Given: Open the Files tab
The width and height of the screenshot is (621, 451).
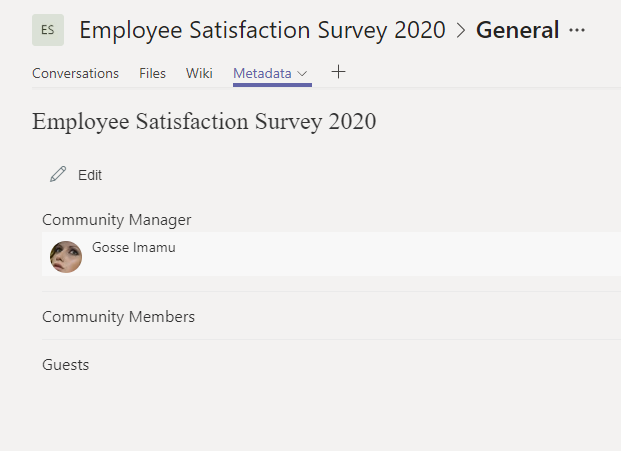Looking at the screenshot, I should point(152,73).
